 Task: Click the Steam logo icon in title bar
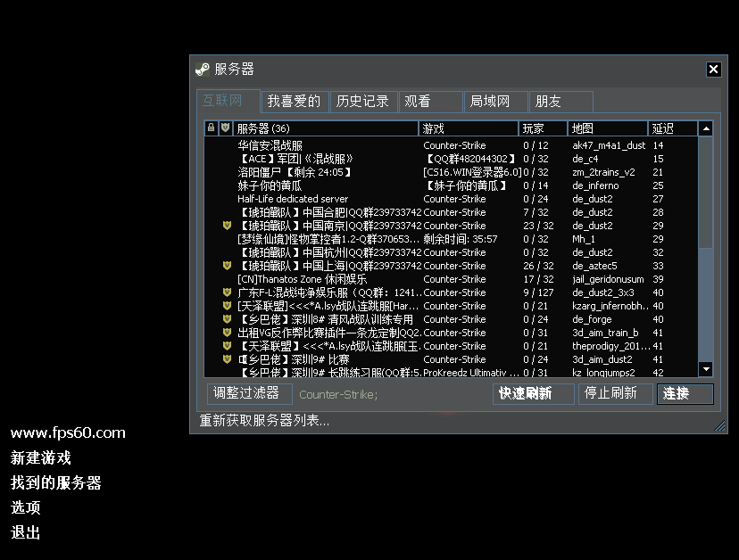point(203,70)
